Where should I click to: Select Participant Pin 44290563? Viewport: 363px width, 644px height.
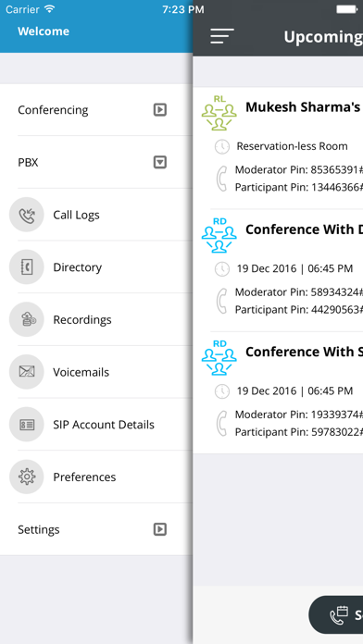(x=299, y=310)
